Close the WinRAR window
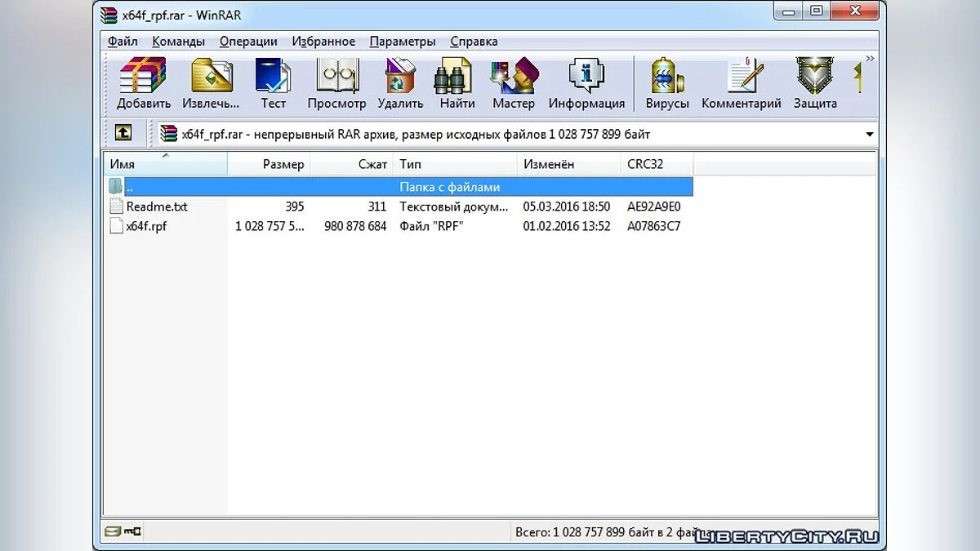Screen dimensions: 980x551 [853, 11]
